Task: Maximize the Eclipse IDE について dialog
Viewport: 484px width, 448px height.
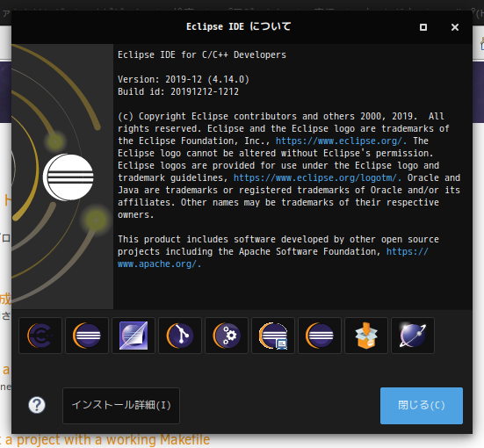Action: 423,27
